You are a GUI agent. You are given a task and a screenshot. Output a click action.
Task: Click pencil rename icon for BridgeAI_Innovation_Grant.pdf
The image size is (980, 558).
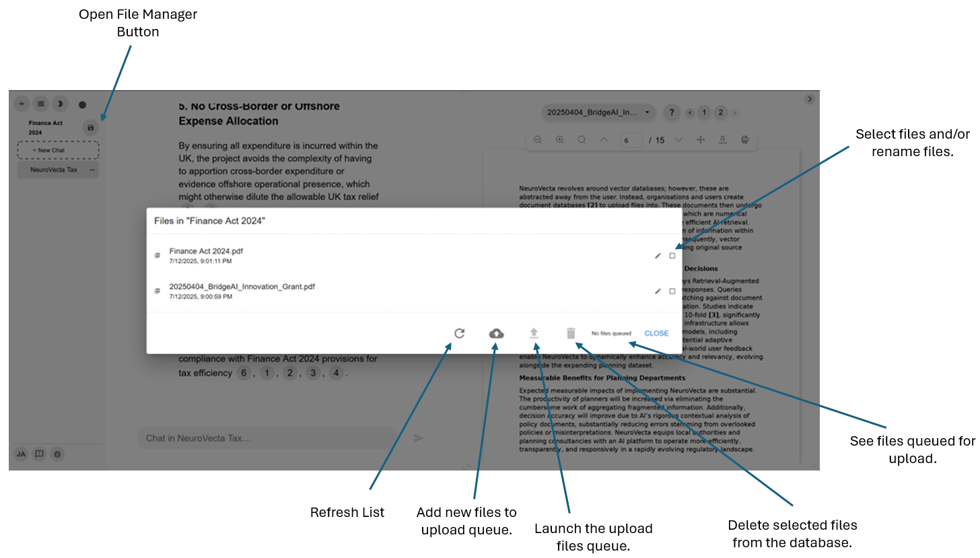tap(658, 291)
